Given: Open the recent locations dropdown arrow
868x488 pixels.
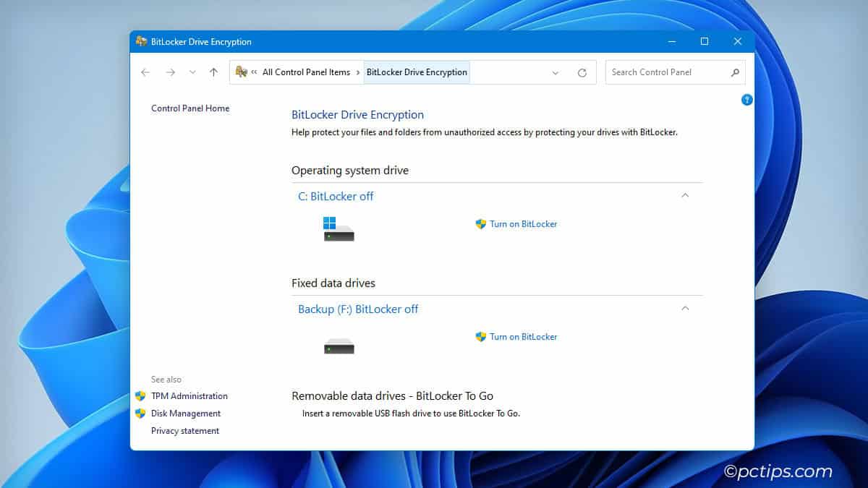Looking at the screenshot, I should [192, 72].
